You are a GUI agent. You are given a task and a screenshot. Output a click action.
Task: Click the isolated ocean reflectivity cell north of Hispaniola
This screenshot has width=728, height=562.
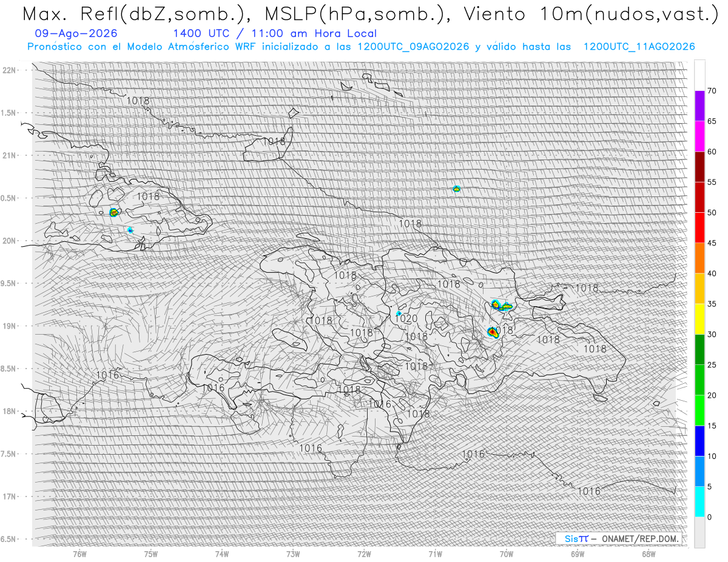tap(457, 189)
